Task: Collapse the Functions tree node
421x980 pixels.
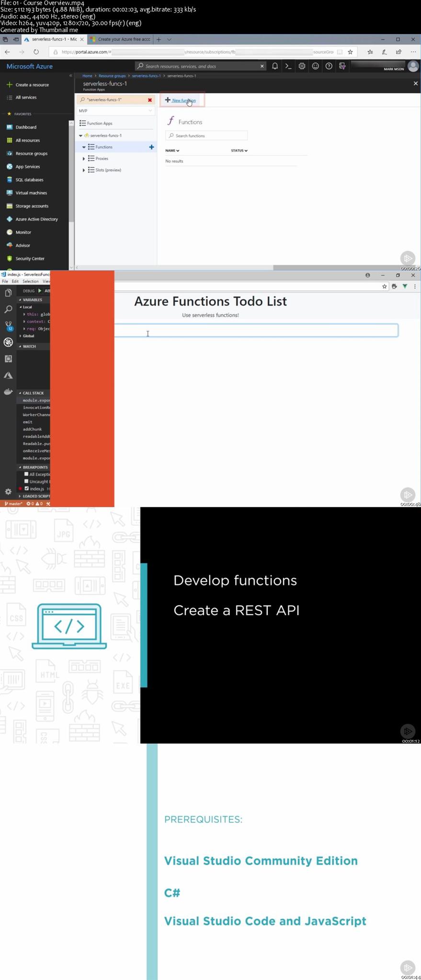Action: point(84,147)
